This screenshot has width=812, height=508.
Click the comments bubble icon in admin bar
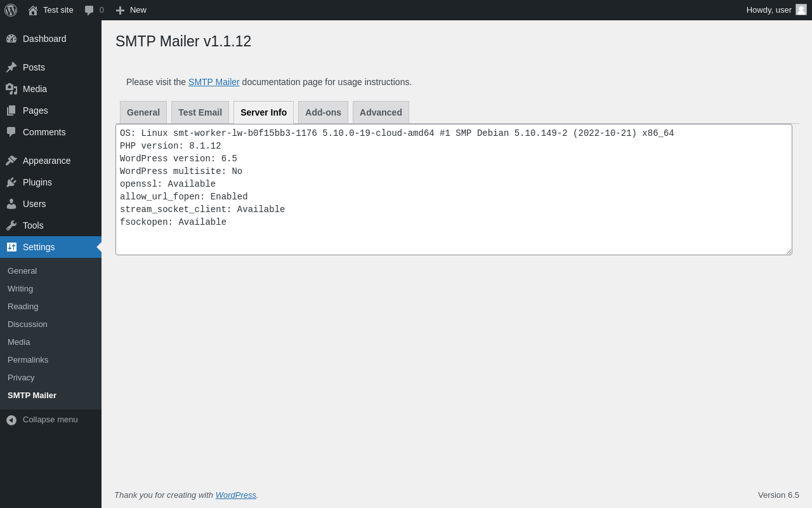pos(89,10)
